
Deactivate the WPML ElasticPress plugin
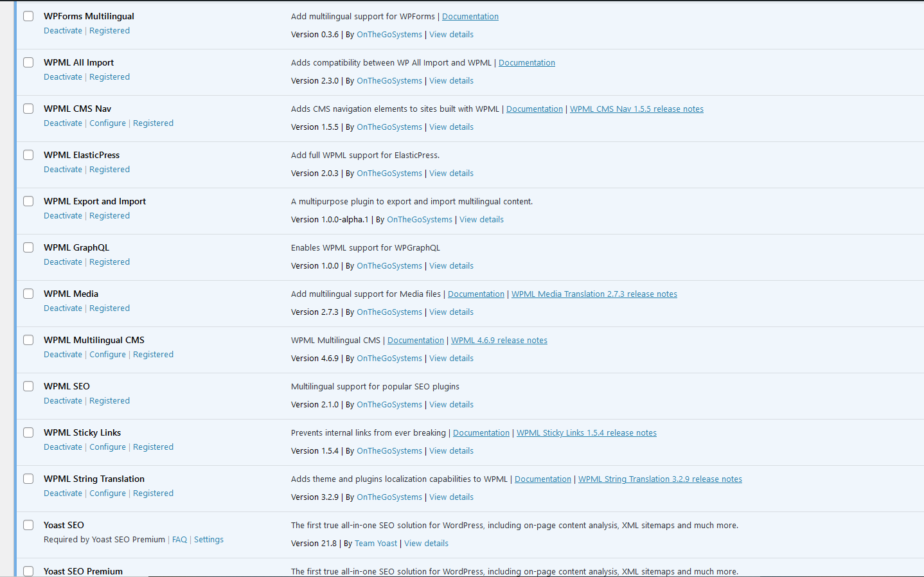click(63, 170)
